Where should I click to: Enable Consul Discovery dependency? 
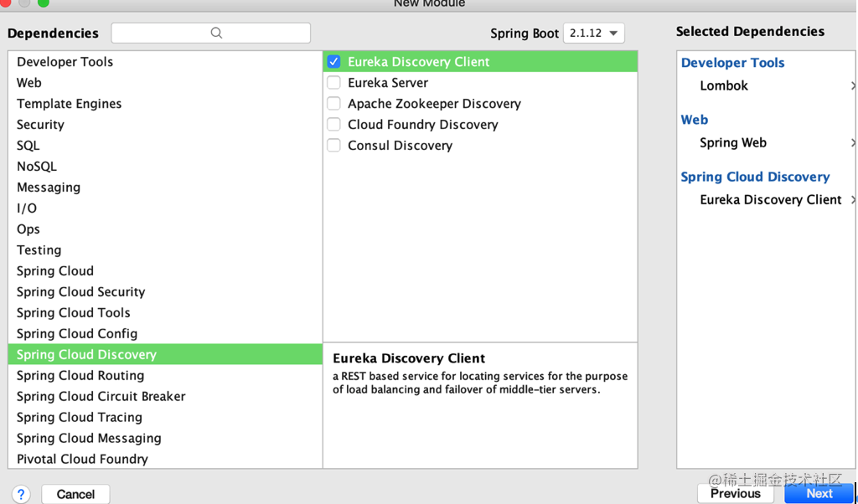pyautogui.click(x=333, y=146)
